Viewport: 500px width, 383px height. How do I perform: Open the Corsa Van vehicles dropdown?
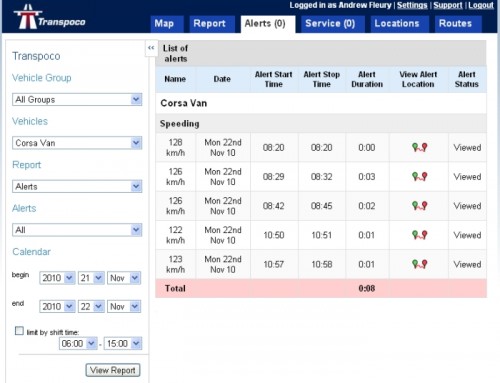[x=77, y=143]
